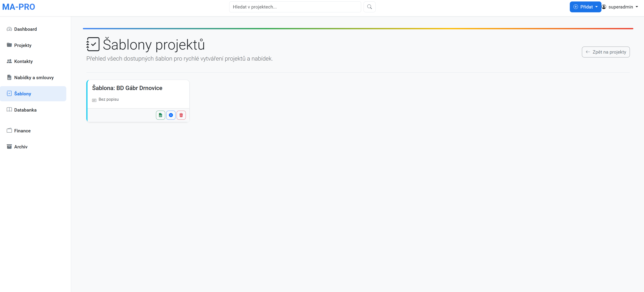Click the green spreadsheet export icon
This screenshot has width=644, height=292.
[161, 115]
